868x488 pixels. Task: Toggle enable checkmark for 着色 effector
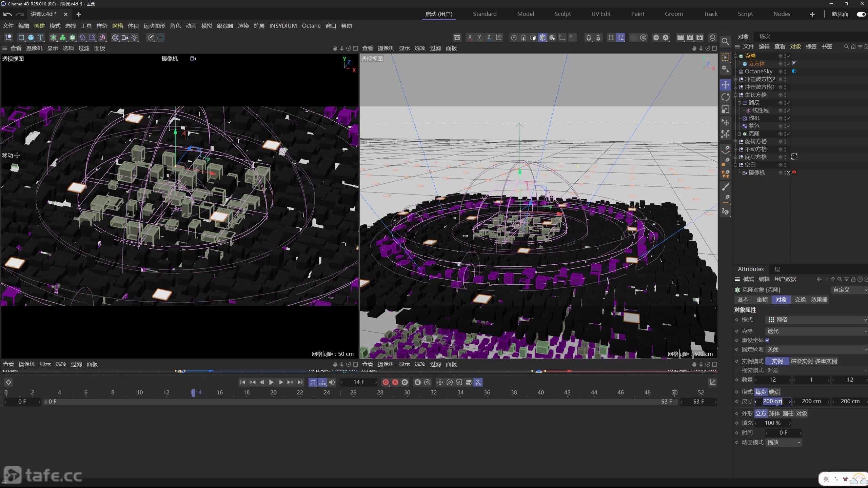coord(788,126)
